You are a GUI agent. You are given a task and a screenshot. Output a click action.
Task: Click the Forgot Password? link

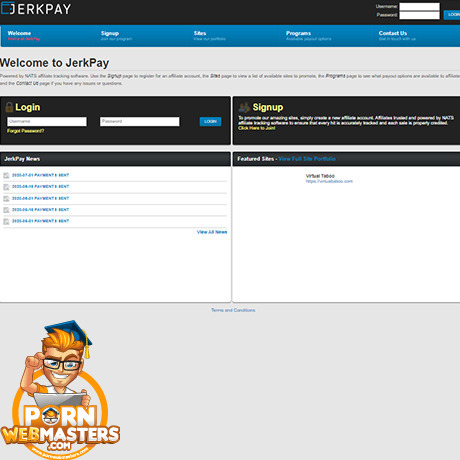click(x=25, y=131)
